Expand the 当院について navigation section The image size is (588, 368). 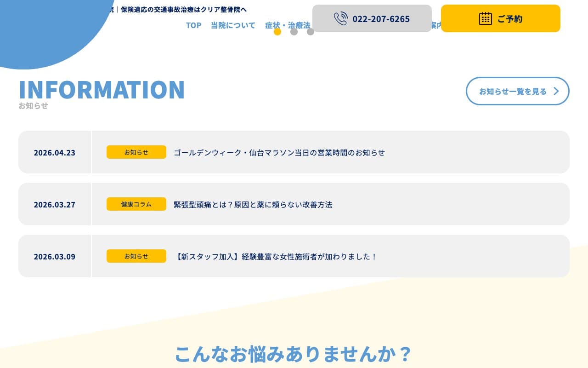(232, 25)
